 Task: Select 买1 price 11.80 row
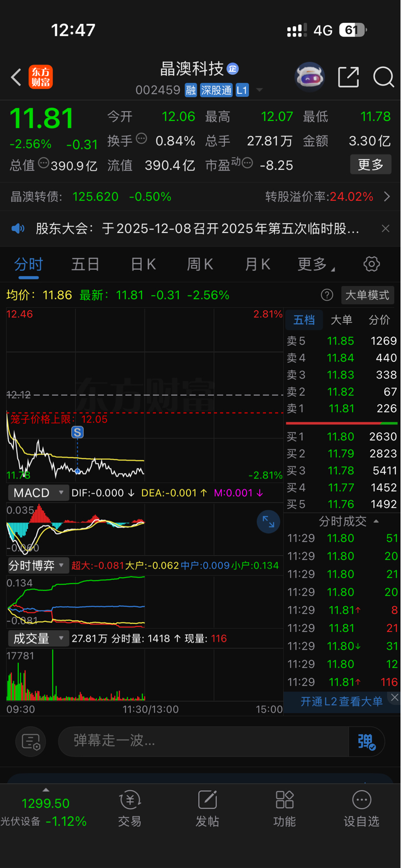[x=342, y=437]
